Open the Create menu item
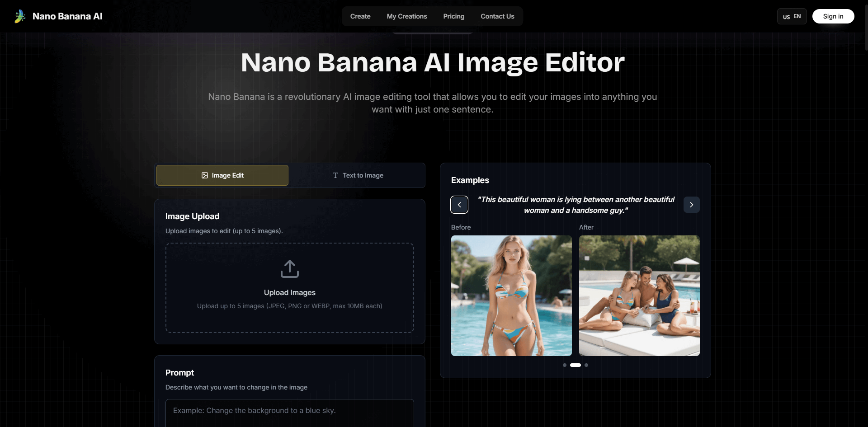868x427 pixels. click(360, 16)
